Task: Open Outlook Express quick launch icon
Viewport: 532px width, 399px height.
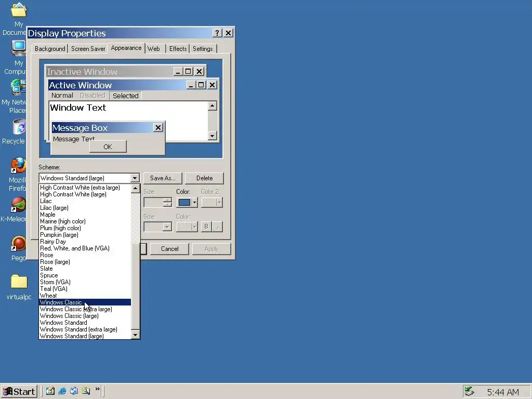Action: tap(74, 391)
